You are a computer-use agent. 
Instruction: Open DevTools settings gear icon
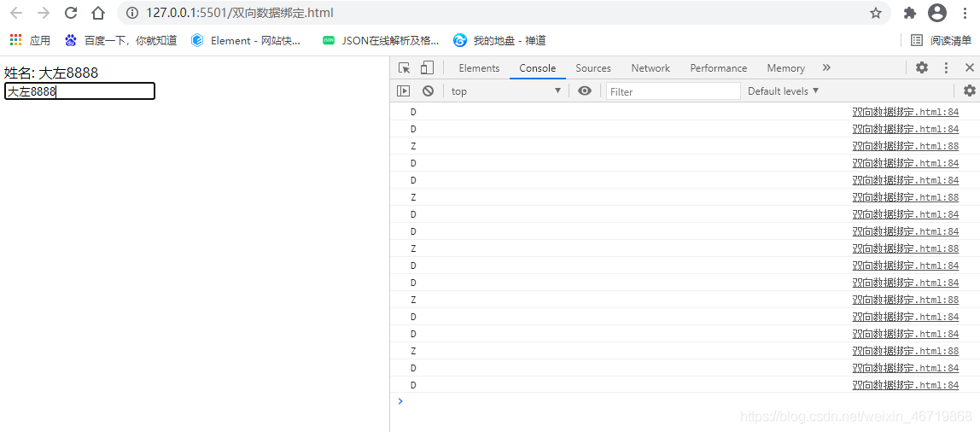point(922,68)
